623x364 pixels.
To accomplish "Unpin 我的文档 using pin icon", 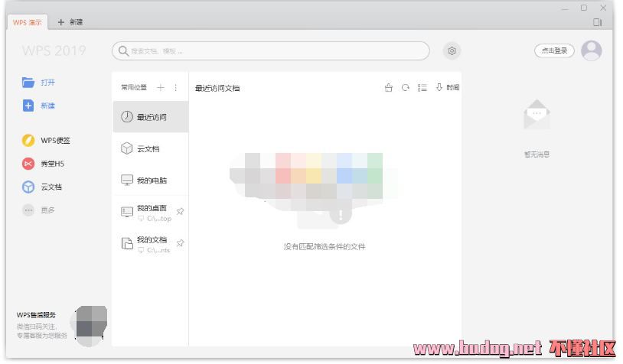I will point(180,243).
